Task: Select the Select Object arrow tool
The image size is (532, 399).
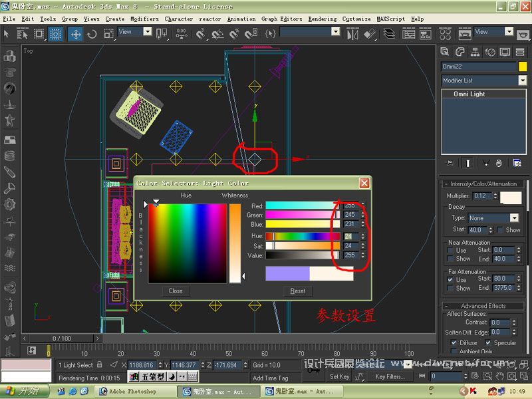Action: [7, 34]
